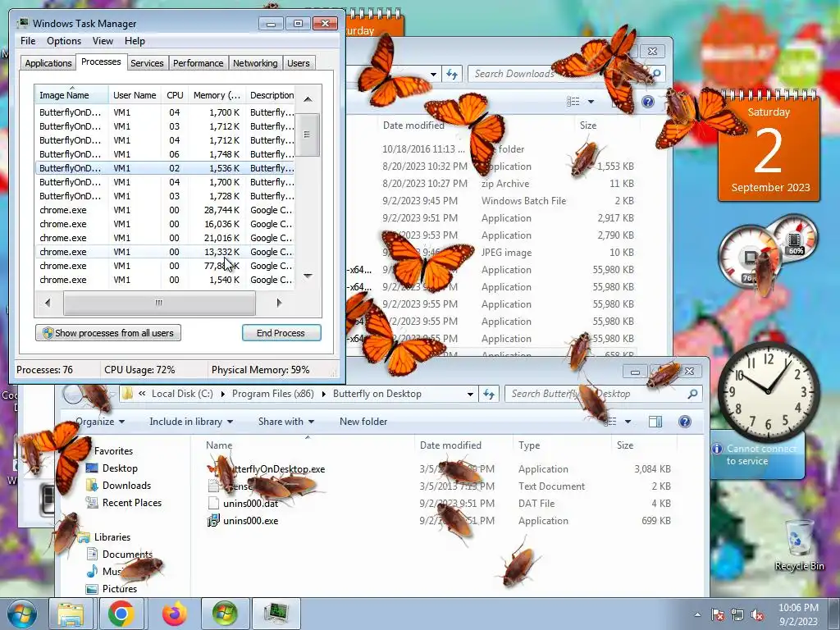
Task: Click process list scroll down arrow
Action: [x=308, y=276]
